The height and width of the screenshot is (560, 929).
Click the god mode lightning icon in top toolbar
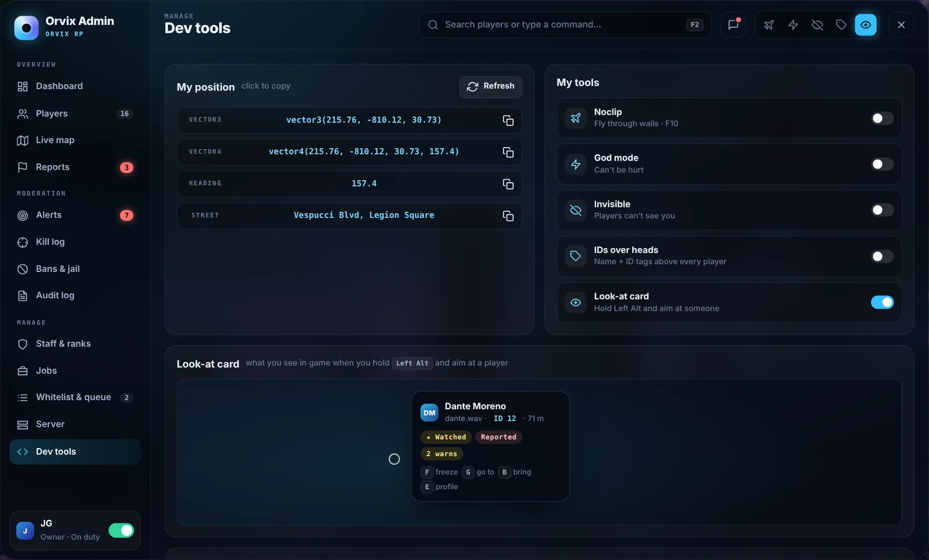(793, 25)
